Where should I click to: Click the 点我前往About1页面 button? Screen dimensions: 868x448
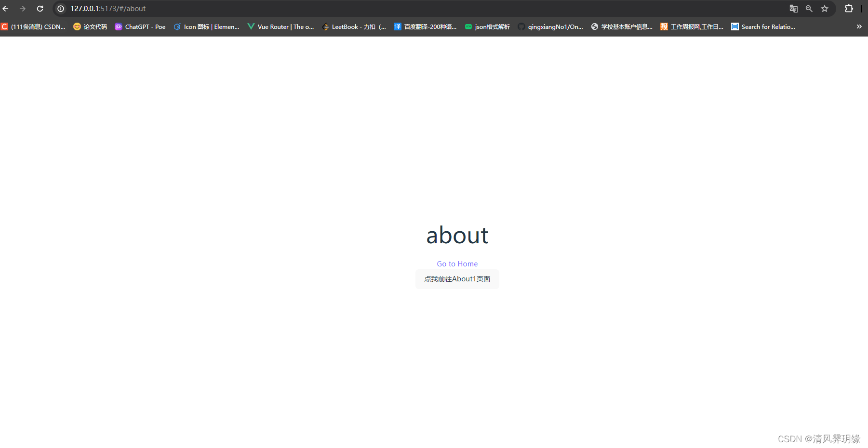[457, 279]
